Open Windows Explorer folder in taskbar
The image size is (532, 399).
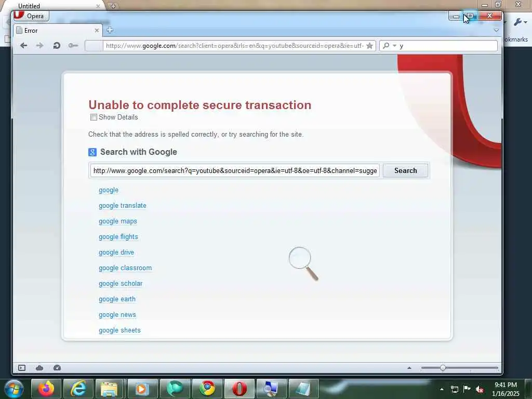coord(109,389)
